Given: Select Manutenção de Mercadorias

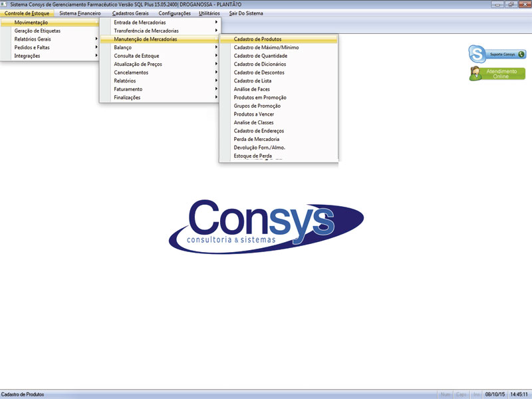Looking at the screenshot, I should [x=160, y=39].
